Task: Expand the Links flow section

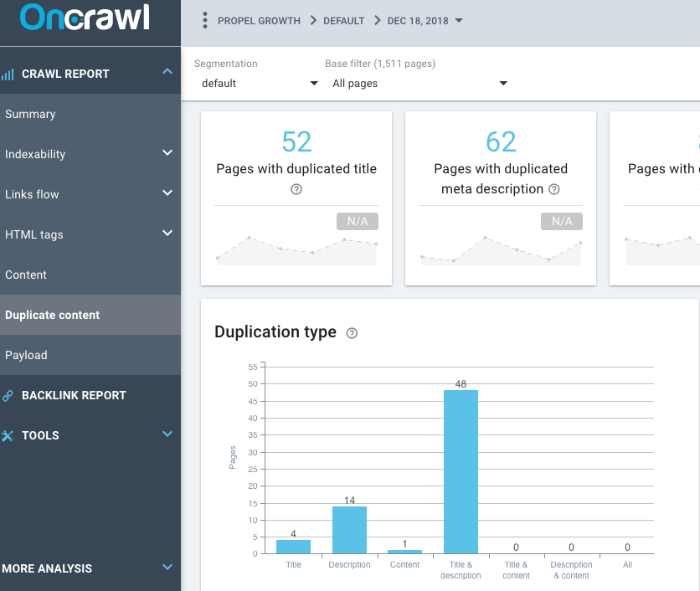Action: click(x=167, y=193)
